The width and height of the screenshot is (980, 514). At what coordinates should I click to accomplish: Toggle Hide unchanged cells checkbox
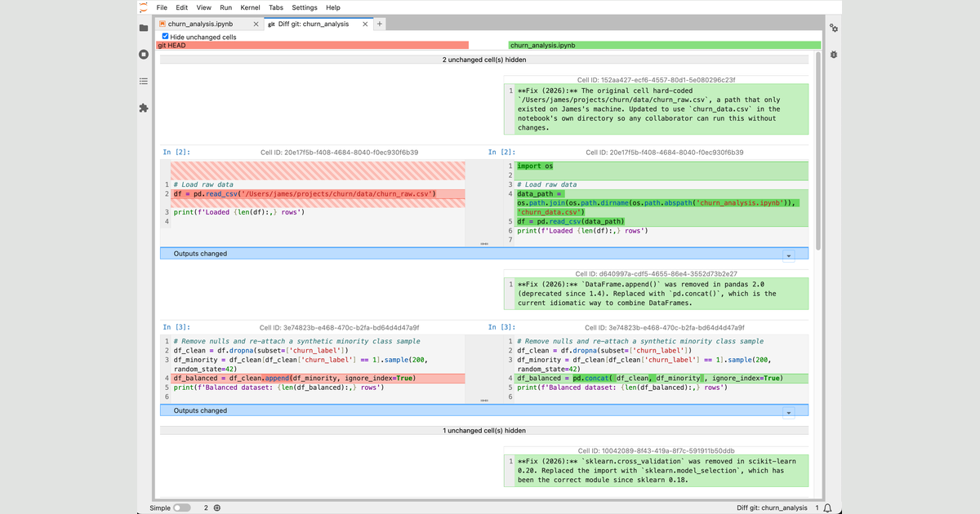point(166,37)
